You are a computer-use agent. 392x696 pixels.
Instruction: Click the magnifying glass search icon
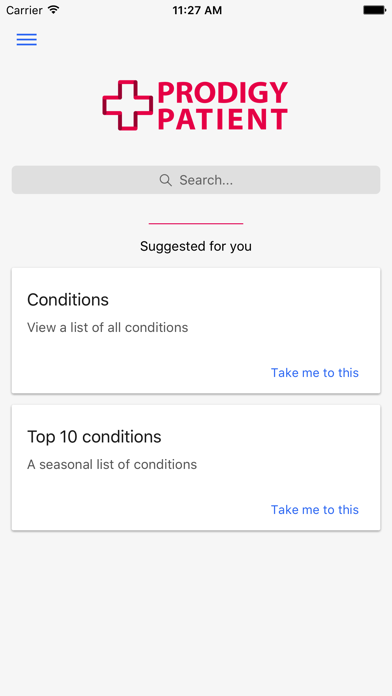click(x=166, y=180)
